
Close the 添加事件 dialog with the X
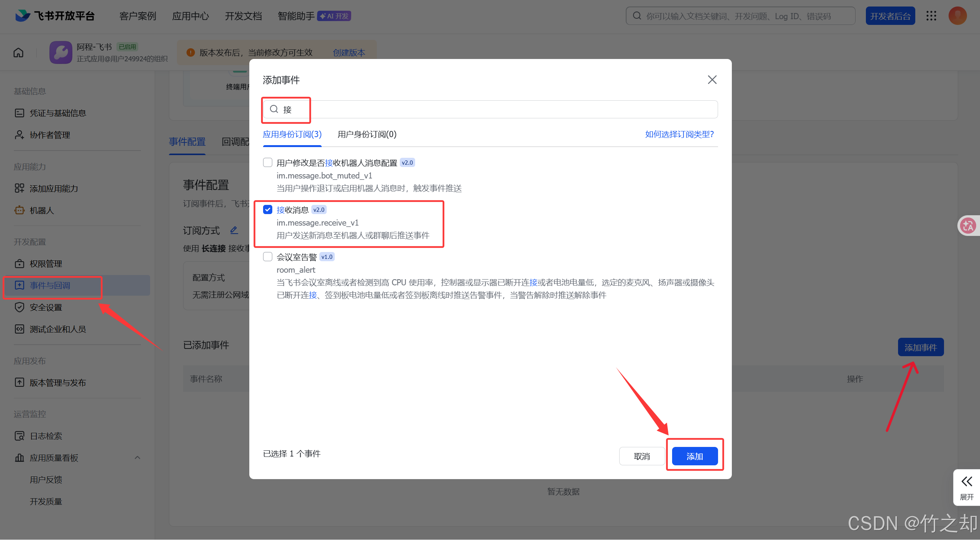pyautogui.click(x=712, y=80)
